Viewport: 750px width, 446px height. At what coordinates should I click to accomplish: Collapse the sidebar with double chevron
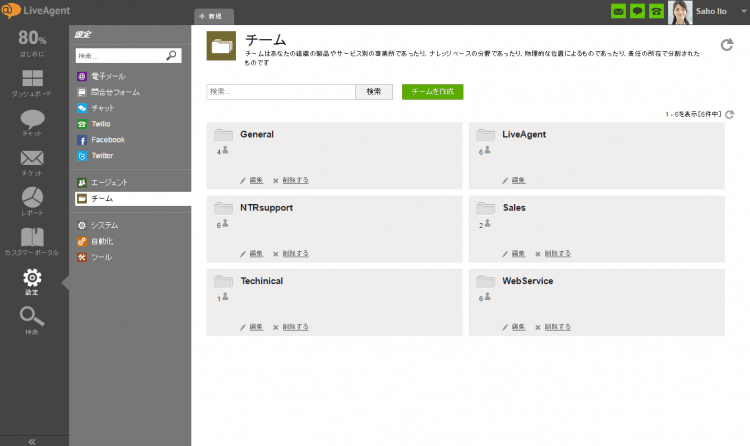32,441
